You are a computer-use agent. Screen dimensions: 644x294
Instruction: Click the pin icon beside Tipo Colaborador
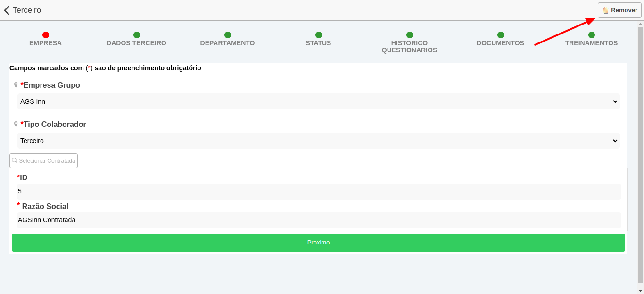pyautogui.click(x=16, y=124)
